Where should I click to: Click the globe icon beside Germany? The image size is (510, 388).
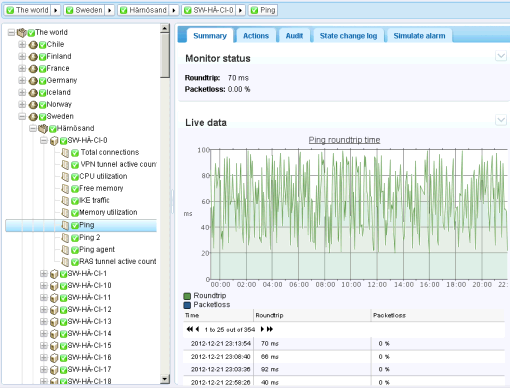(33, 81)
